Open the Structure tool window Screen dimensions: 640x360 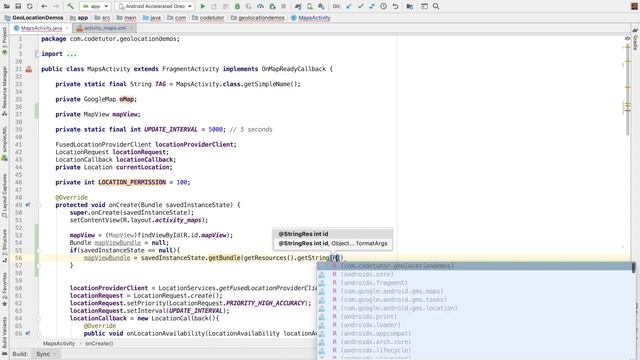point(4,245)
